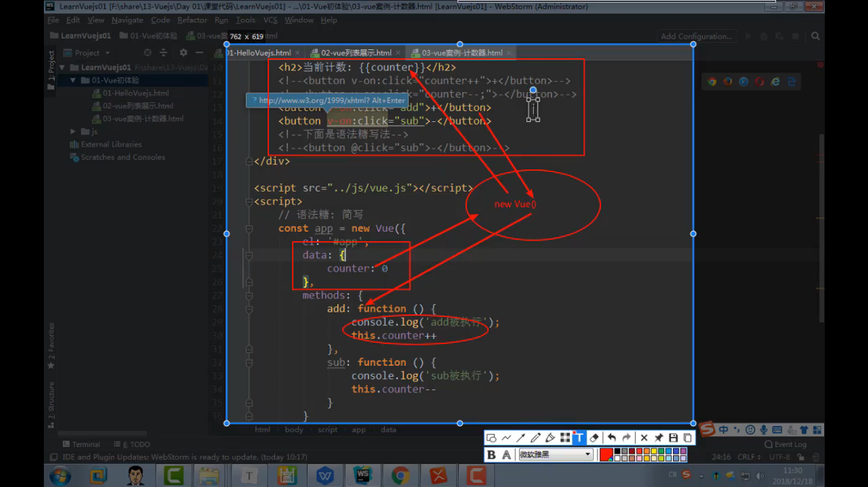
Task: Open the Terminal tool window
Action: (81, 444)
